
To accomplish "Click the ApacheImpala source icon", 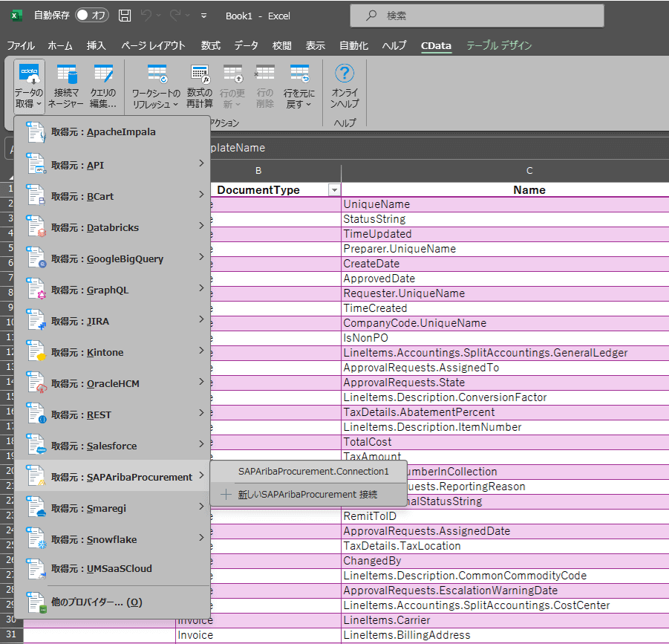I will (36, 132).
